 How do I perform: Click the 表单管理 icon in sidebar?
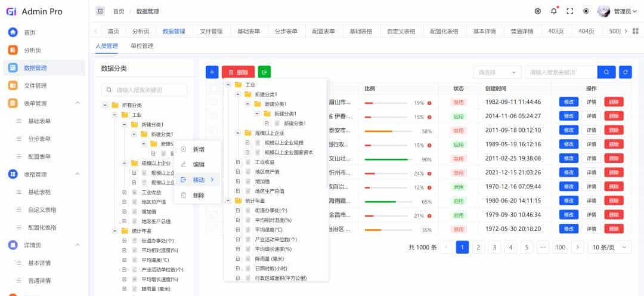coord(13,103)
